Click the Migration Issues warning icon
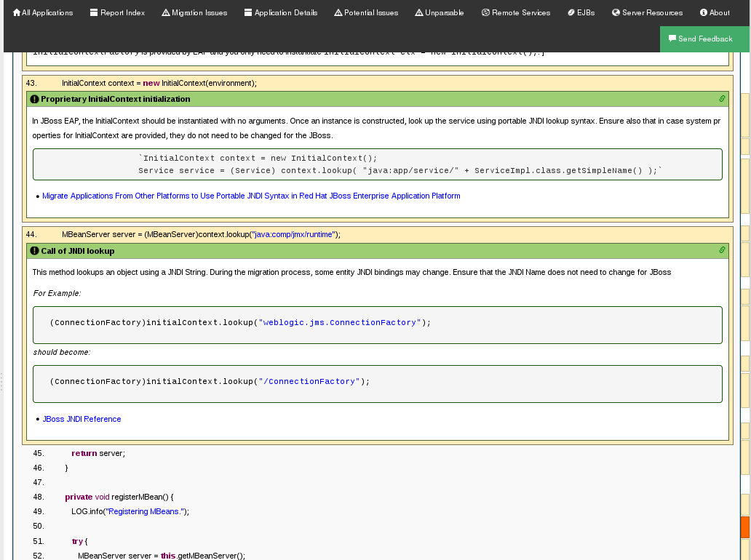Viewport: 751px width, 560px height. tap(166, 12)
